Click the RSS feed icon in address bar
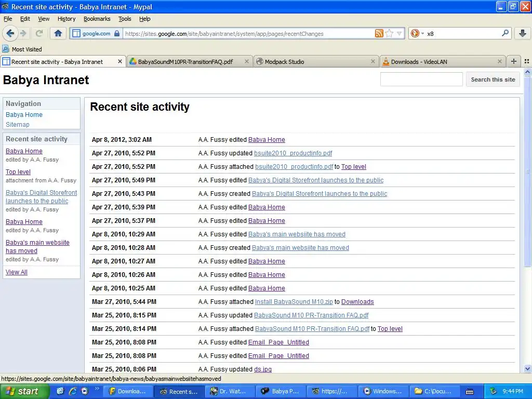The height and width of the screenshot is (399, 532). pos(379,33)
